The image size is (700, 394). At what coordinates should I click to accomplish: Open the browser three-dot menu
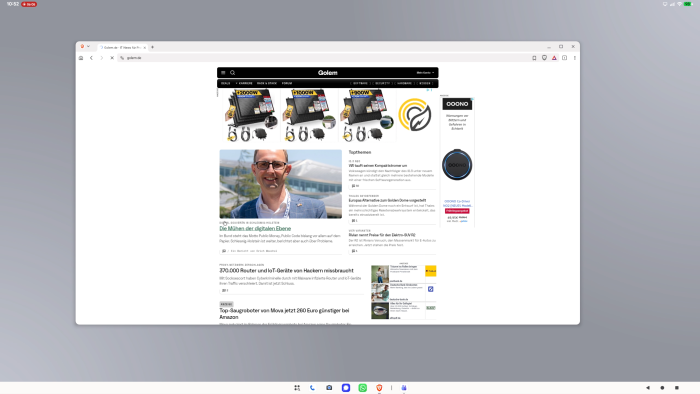tap(575, 58)
